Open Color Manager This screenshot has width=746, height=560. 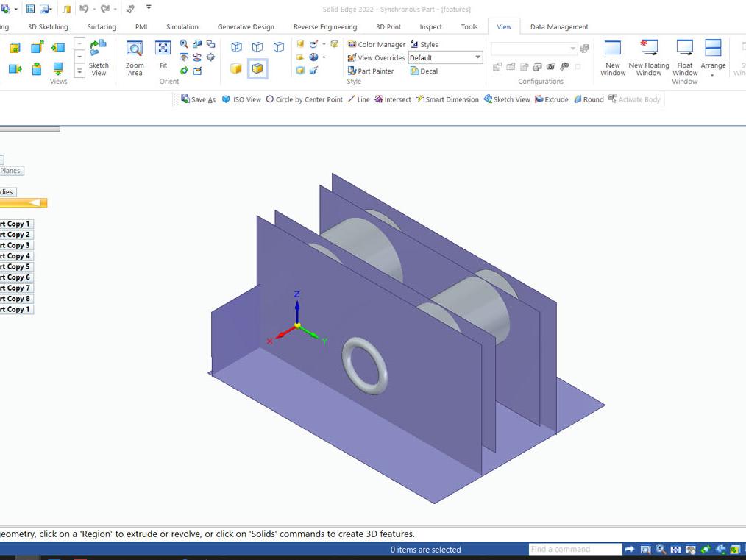tap(377, 44)
